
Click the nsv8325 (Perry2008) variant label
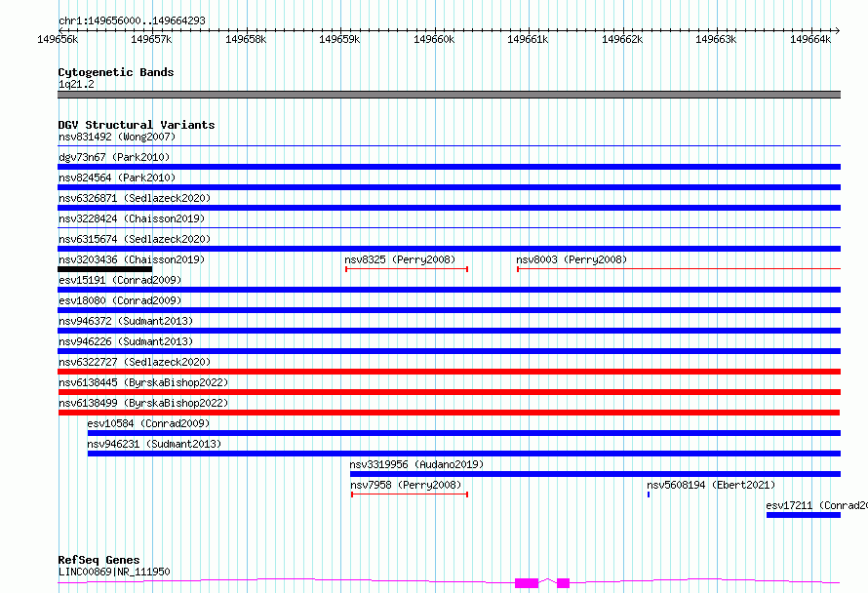pyautogui.click(x=400, y=259)
